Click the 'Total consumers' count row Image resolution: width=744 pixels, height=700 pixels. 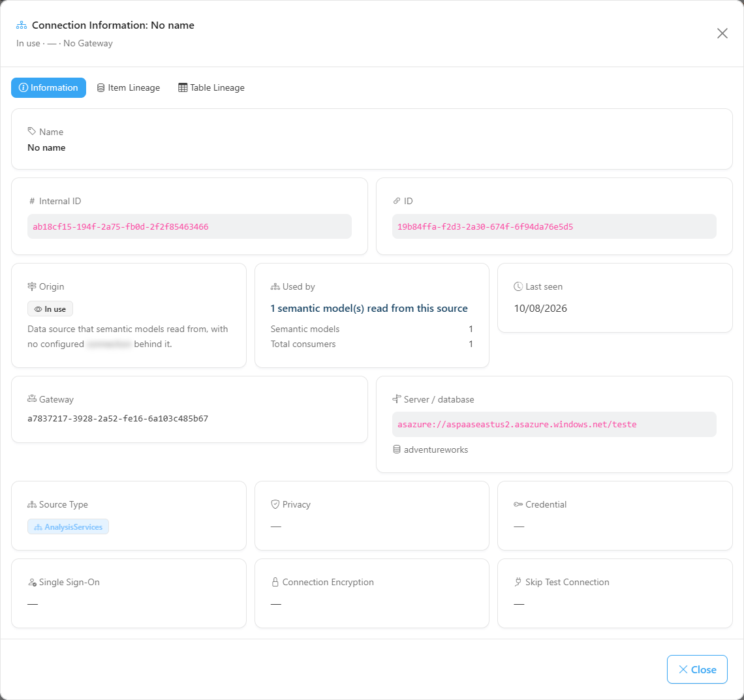[371, 344]
